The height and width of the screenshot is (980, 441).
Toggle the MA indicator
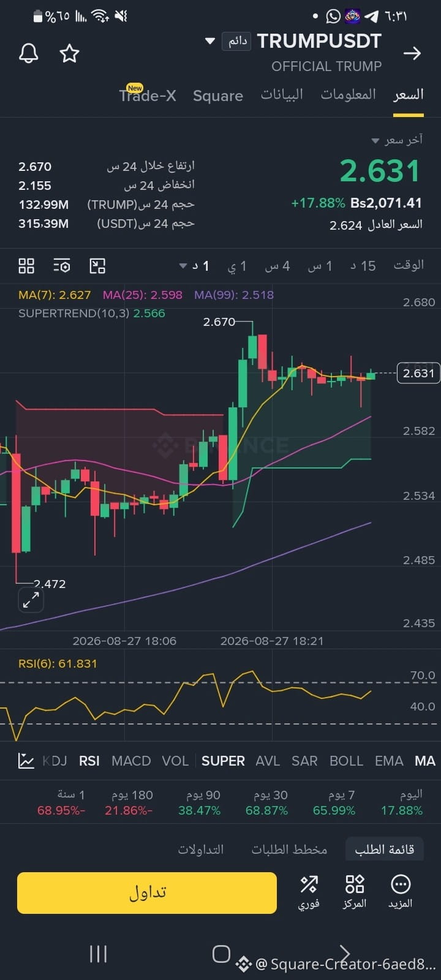click(x=425, y=761)
